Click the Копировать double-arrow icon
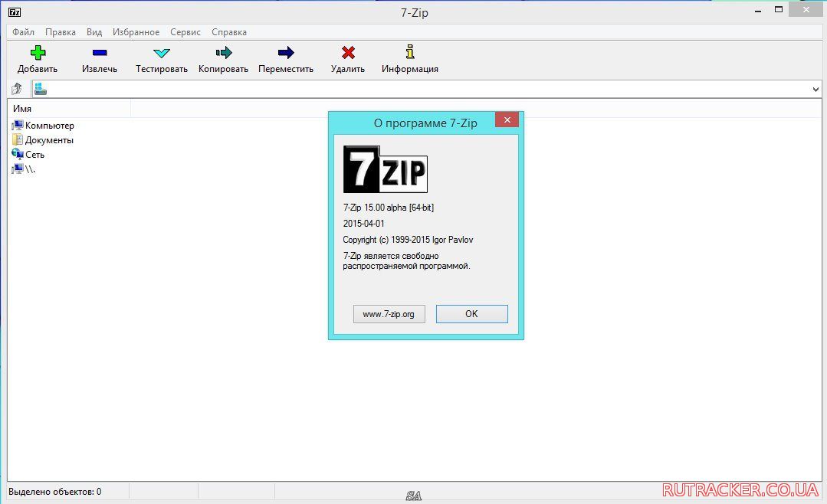The width and height of the screenshot is (827, 504). [224, 52]
